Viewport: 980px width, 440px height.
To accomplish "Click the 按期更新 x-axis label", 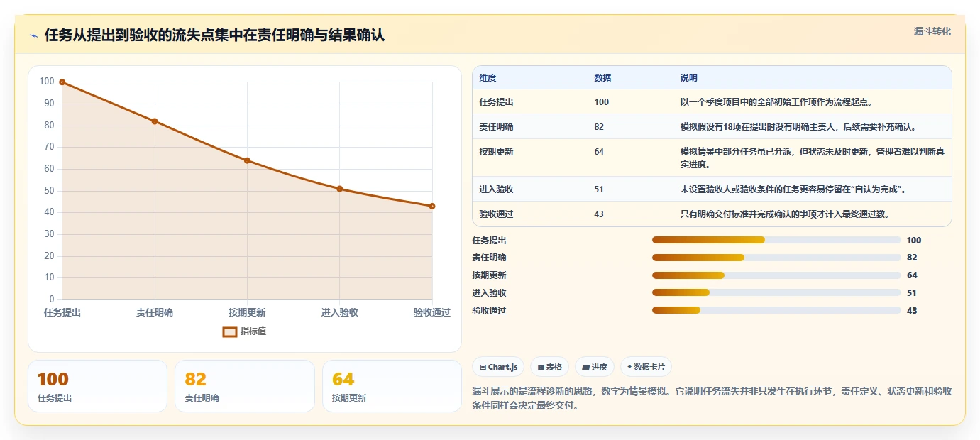I will (x=247, y=312).
